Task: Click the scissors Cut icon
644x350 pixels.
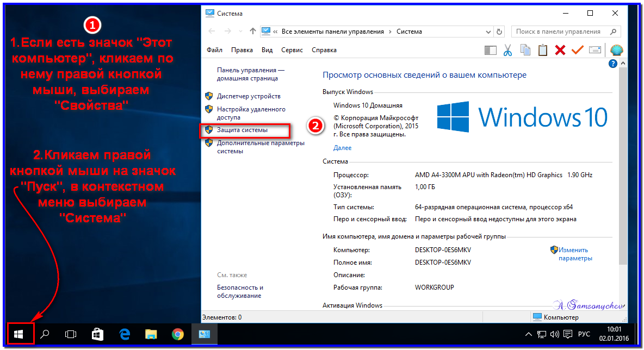Action: [x=507, y=50]
